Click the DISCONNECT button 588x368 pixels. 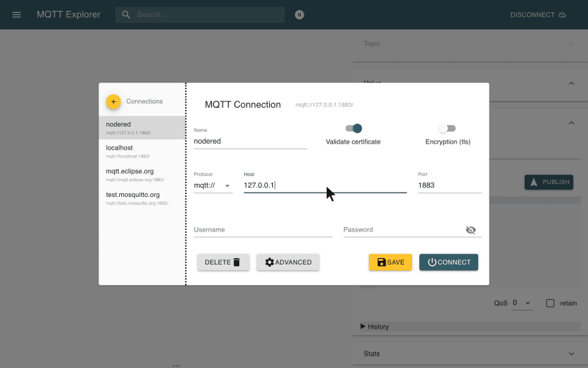(538, 14)
